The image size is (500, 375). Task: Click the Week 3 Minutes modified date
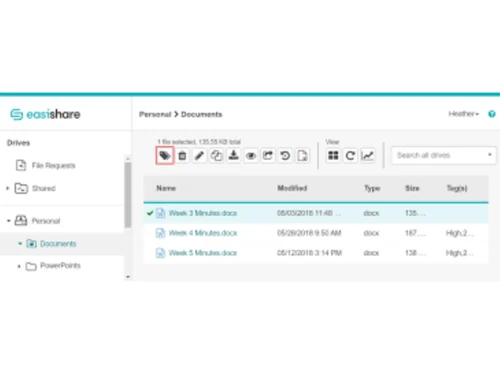(x=309, y=213)
